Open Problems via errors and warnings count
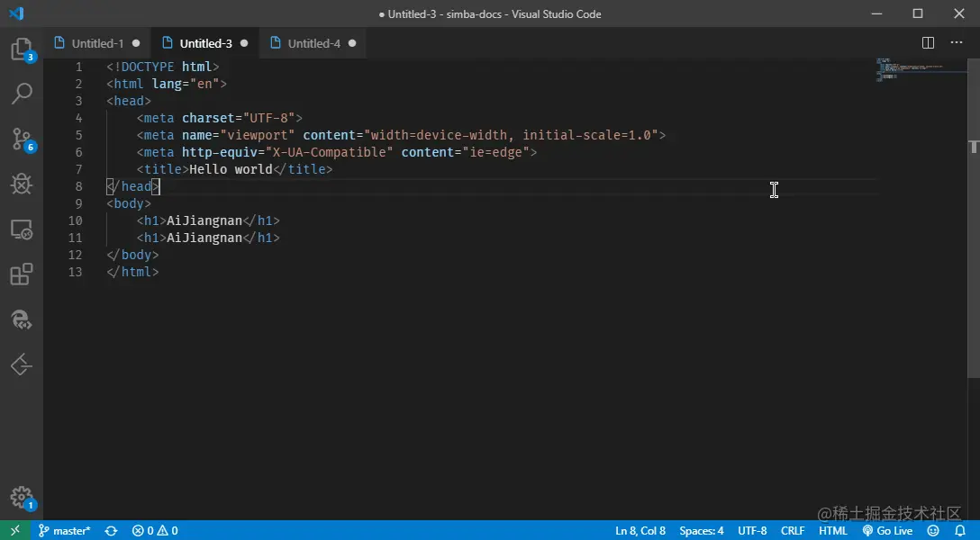 (x=155, y=531)
